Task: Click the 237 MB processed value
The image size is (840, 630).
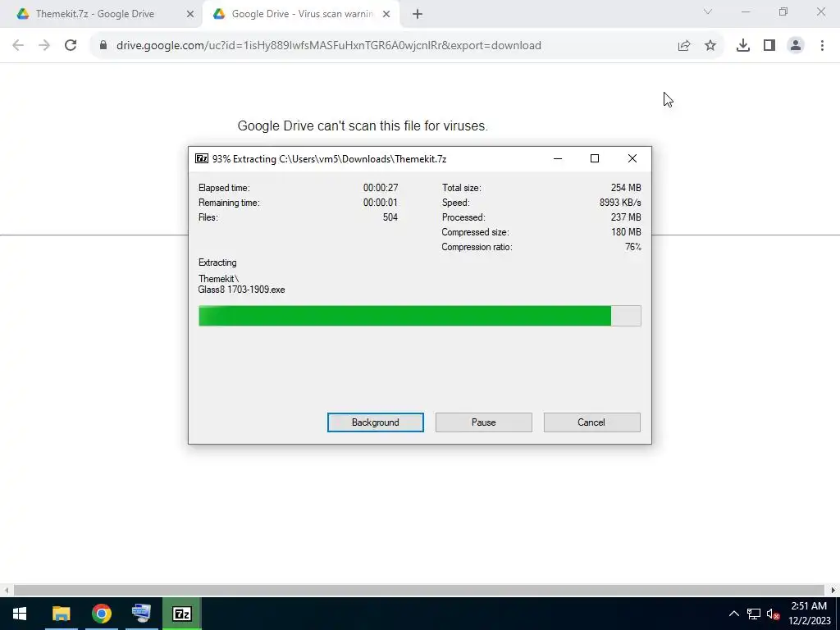Action: coord(626,217)
